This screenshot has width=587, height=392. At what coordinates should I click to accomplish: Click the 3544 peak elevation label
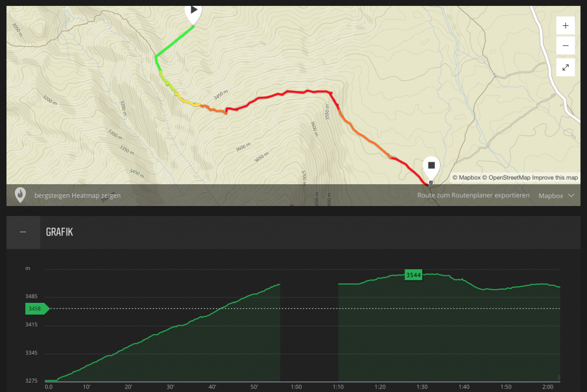point(414,275)
